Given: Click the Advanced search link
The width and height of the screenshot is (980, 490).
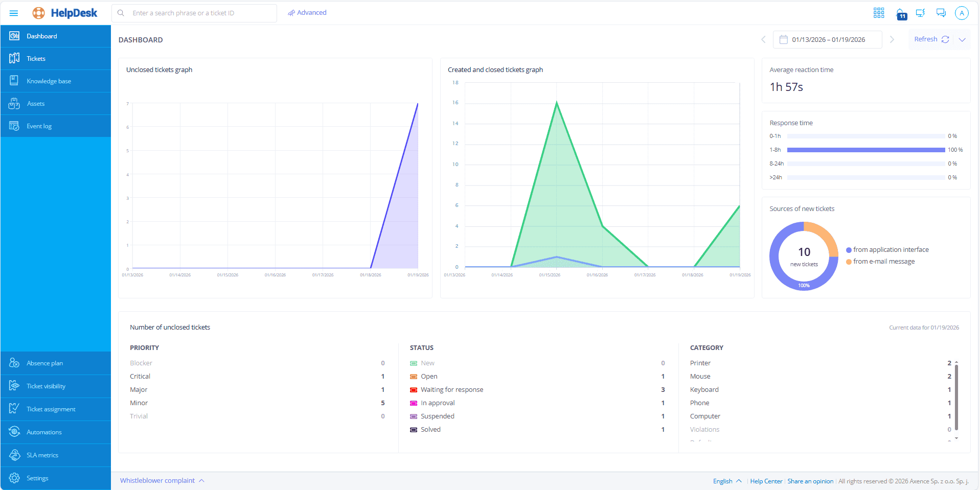Looking at the screenshot, I should [x=307, y=13].
